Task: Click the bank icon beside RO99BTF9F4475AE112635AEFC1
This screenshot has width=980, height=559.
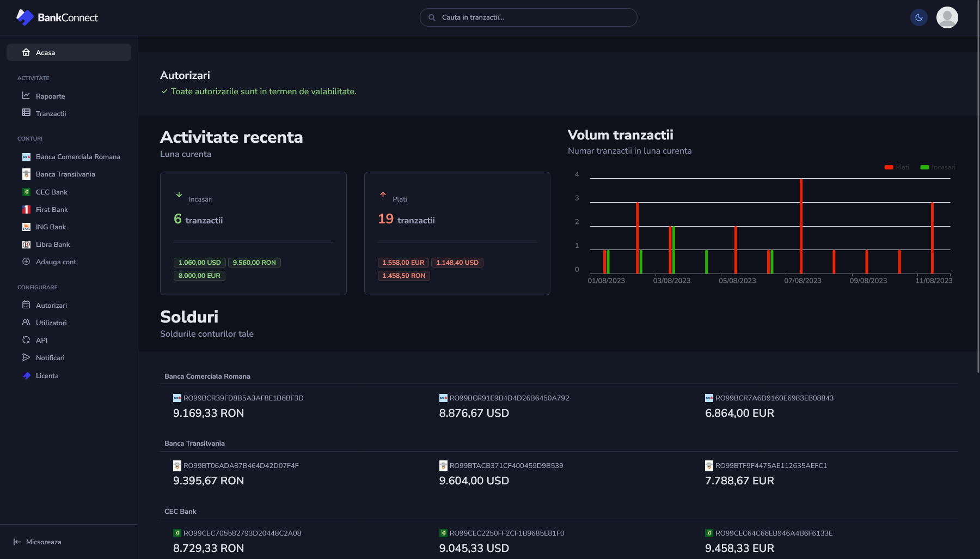Action: pyautogui.click(x=709, y=466)
